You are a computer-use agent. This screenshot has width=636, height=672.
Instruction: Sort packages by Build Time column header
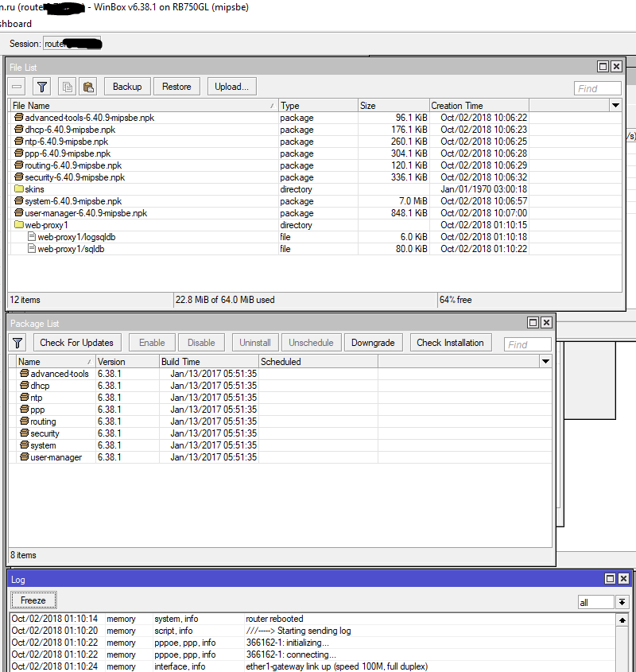point(209,362)
